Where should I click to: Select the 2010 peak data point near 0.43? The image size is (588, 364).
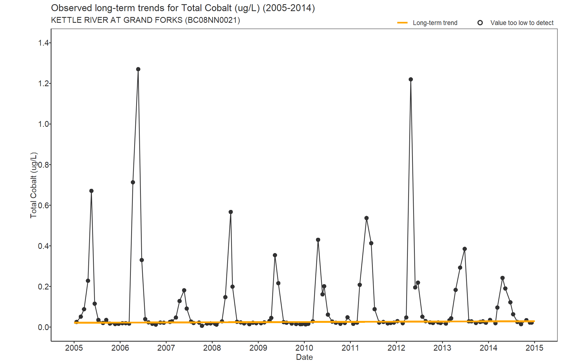pyautogui.click(x=318, y=240)
